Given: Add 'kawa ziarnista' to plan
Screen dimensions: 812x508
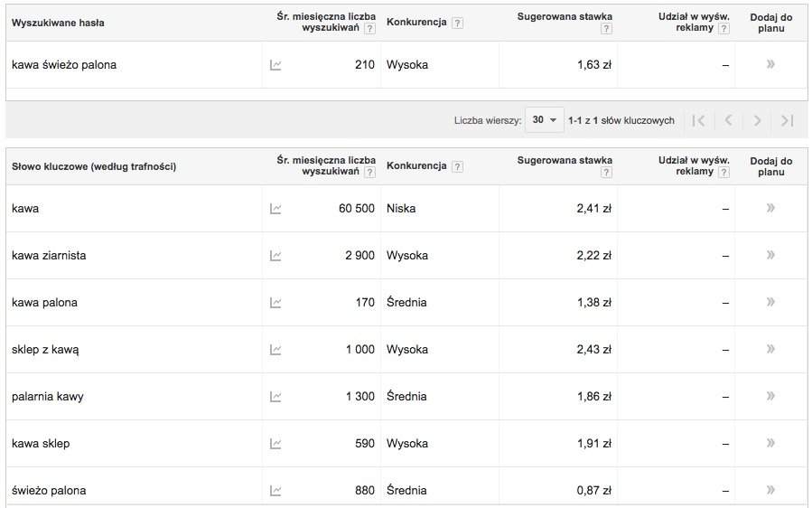Looking at the screenshot, I should tap(770, 255).
